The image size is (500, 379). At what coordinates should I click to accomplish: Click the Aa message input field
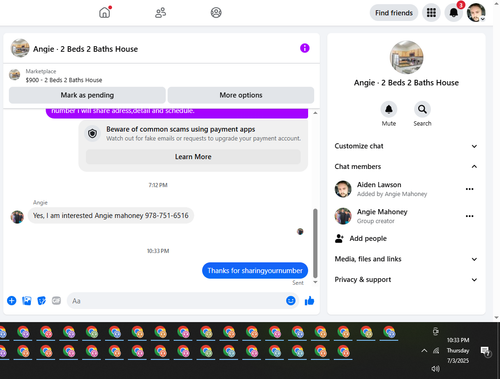pos(176,301)
